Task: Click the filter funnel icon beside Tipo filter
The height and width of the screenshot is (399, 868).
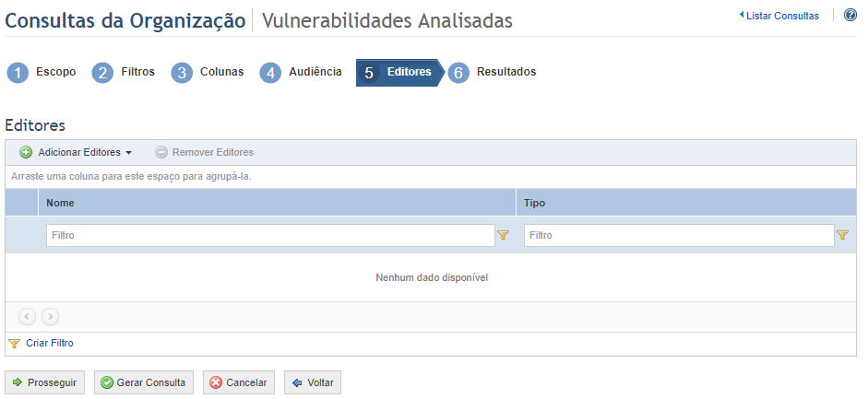Action: click(842, 235)
